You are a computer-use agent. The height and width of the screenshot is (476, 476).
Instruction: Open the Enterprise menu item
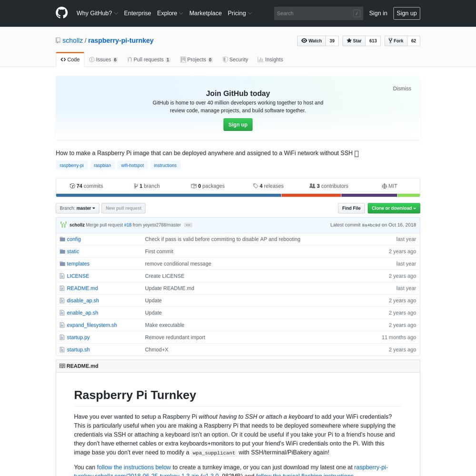[x=138, y=13]
